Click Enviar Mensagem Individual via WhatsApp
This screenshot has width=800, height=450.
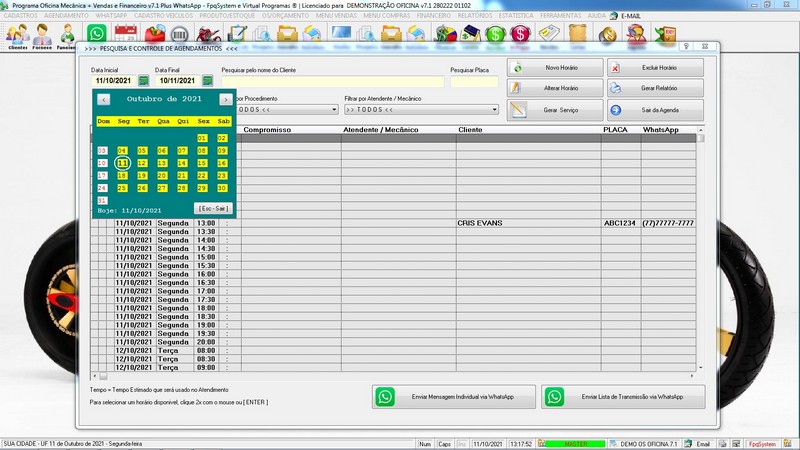tap(454, 396)
